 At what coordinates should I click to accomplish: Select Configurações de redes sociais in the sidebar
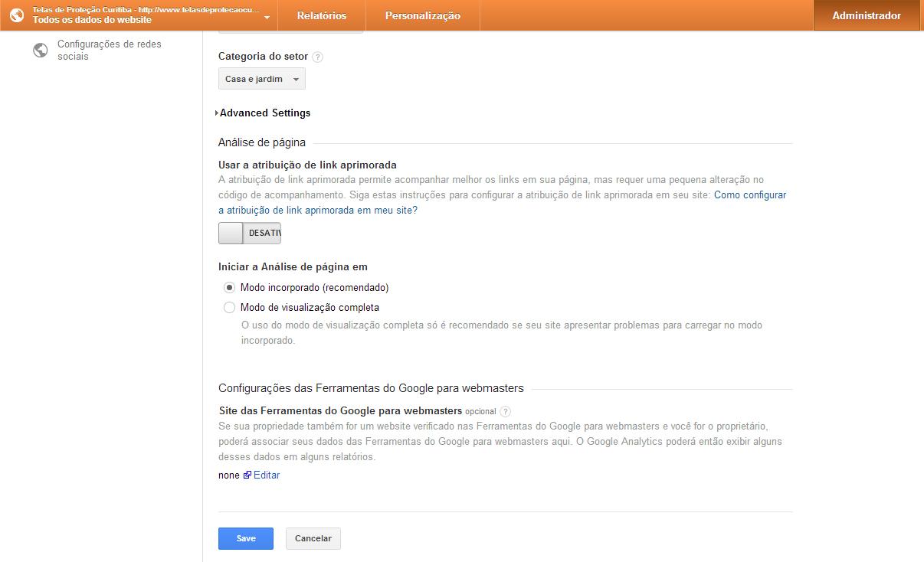pos(107,49)
